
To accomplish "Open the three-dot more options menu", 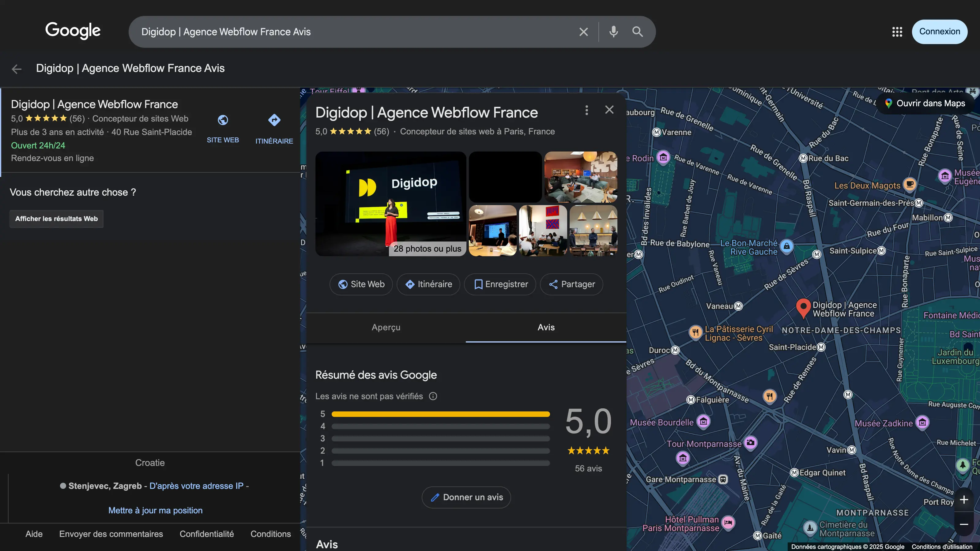I will click(587, 110).
